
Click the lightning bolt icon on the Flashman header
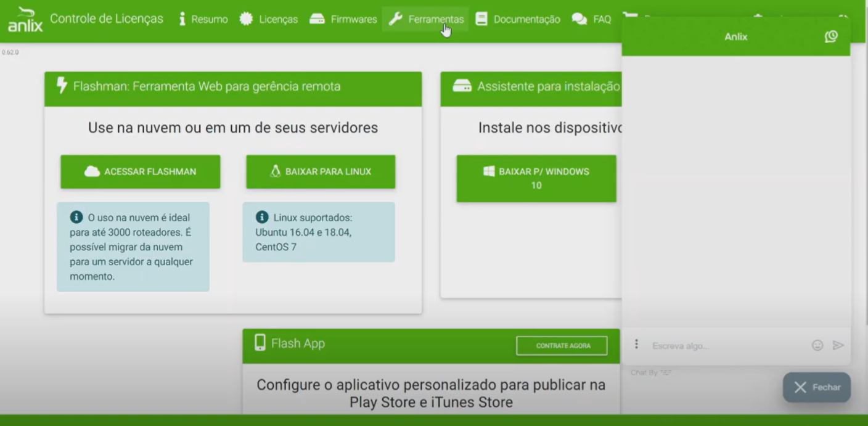point(61,86)
